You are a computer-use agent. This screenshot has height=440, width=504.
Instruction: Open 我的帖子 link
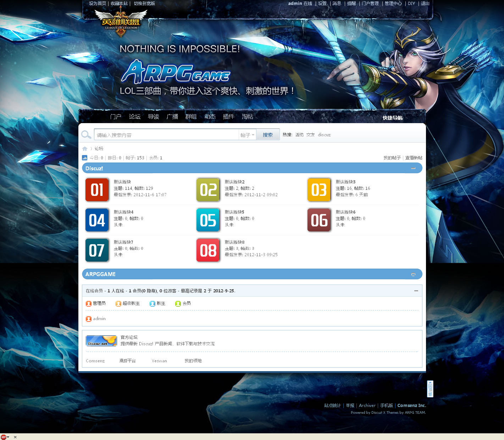tap(392, 158)
